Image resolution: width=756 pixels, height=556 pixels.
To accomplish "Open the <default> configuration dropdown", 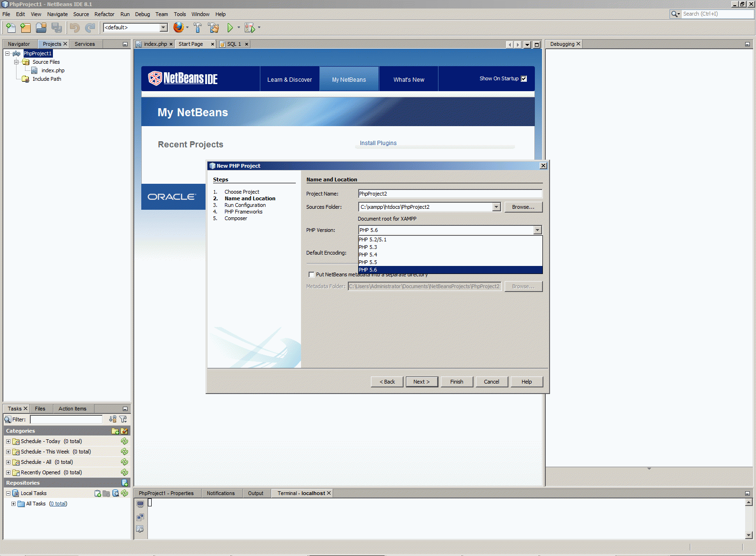I will point(163,27).
